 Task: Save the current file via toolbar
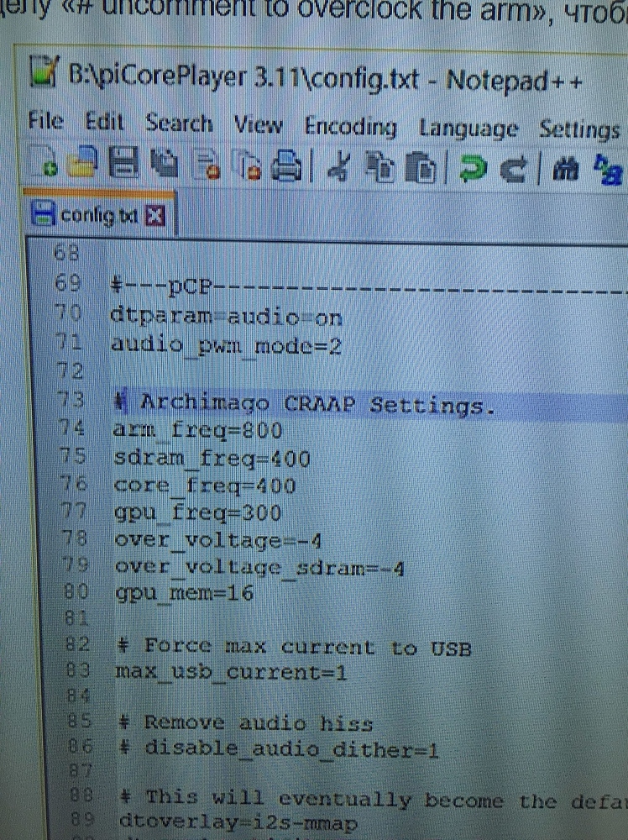[124, 165]
